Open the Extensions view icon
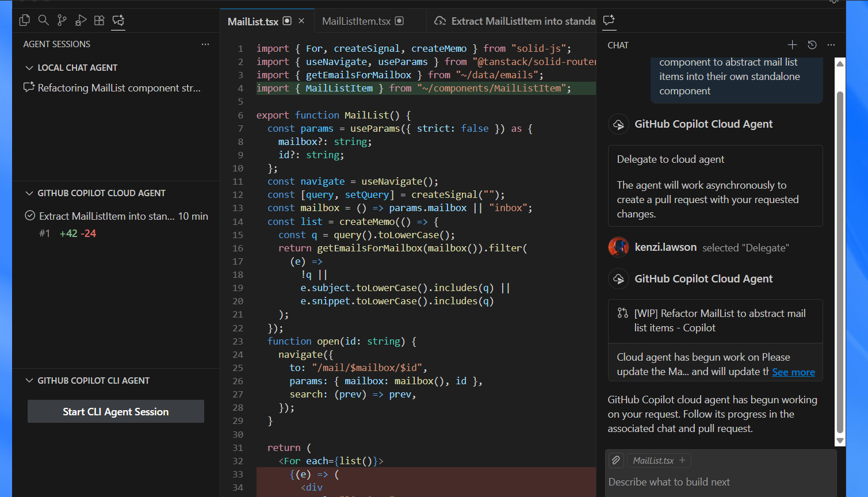Screen dimensions: 868x497 100,20
